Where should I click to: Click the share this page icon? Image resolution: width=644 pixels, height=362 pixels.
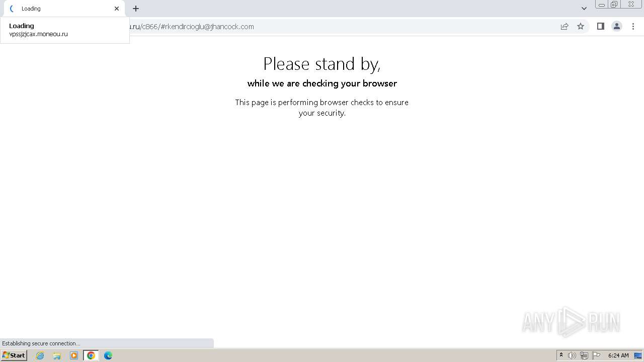point(565,27)
